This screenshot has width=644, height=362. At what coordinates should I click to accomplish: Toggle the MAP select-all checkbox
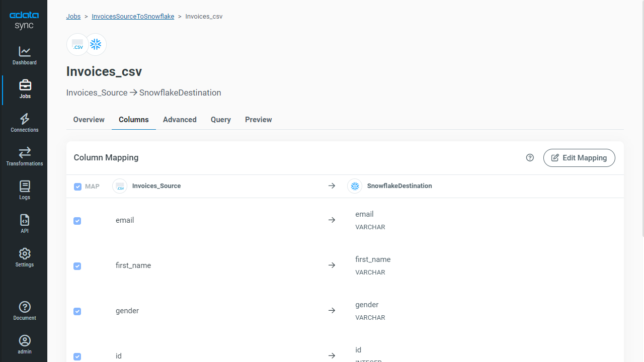[x=77, y=187]
